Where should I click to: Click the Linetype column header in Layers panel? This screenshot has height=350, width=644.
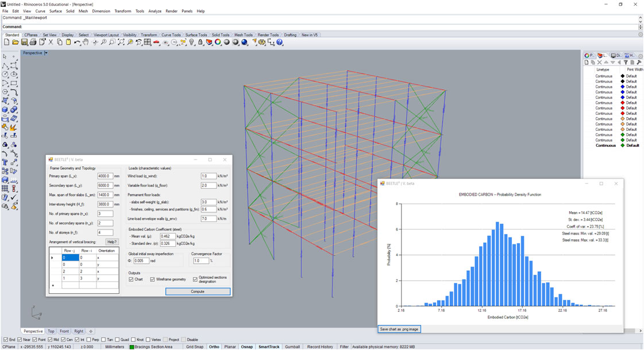[x=603, y=70]
